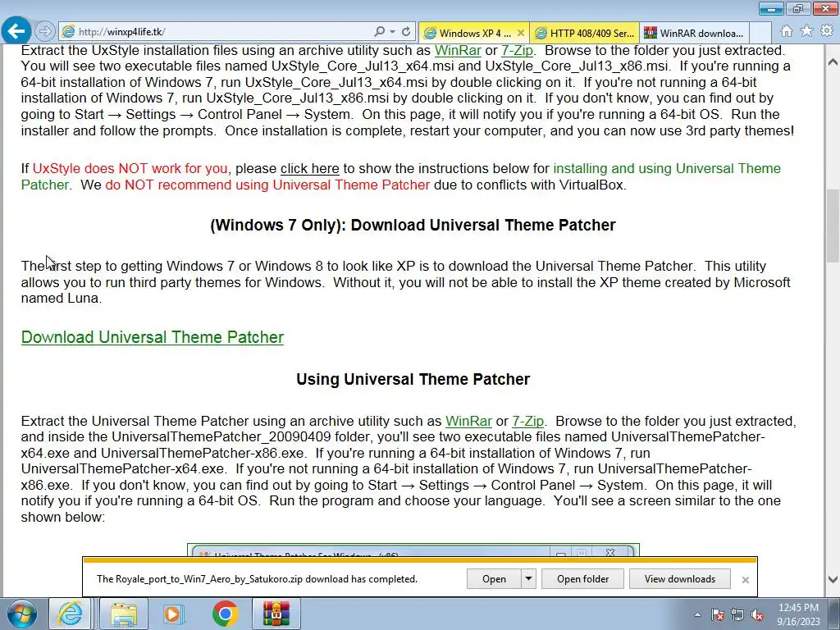840x630 pixels.
Task: Show hidden system tray icons
Action: [697, 614]
